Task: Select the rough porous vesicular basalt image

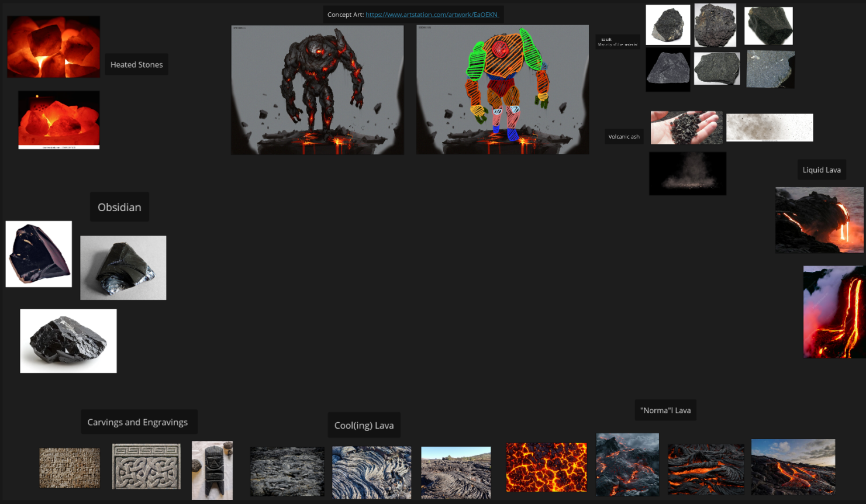Action: [x=715, y=25]
